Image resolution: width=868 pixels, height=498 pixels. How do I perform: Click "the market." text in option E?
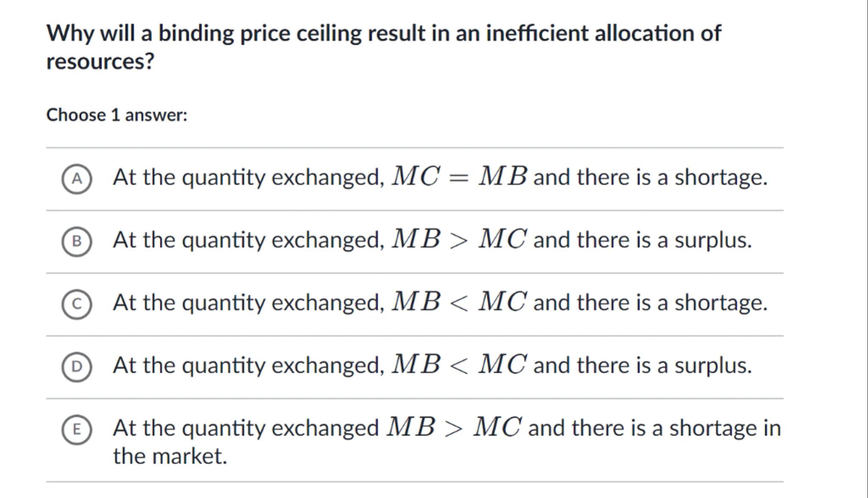pyautogui.click(x=170, y=456)
